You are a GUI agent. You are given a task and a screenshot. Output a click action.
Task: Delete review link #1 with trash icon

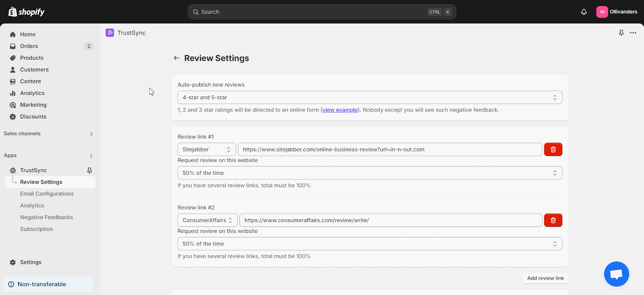553,150
